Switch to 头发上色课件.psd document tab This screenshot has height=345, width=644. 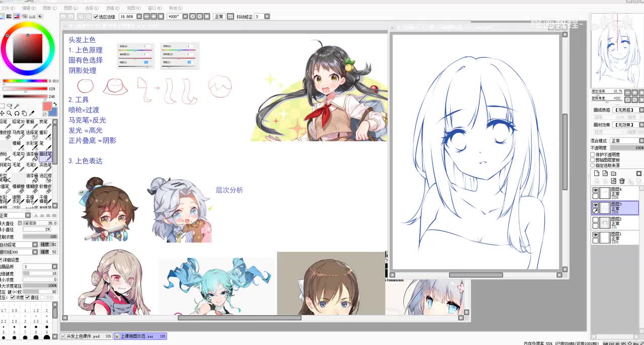(86, 336)
